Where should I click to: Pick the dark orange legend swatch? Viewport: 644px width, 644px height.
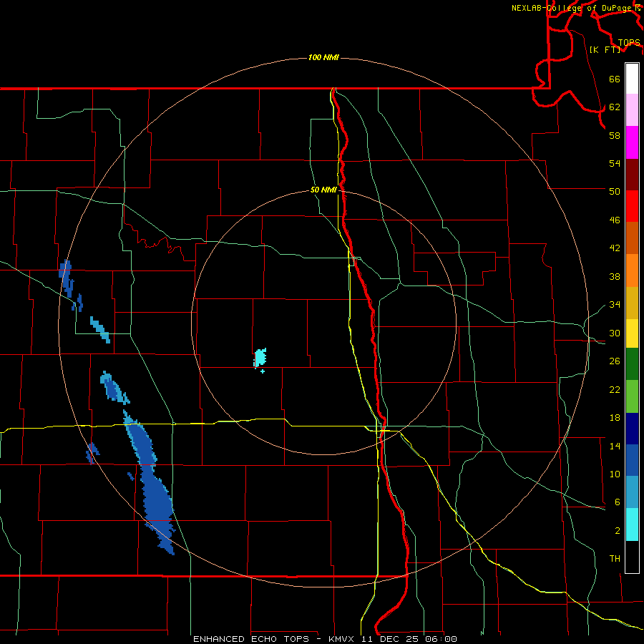click(632, 238)
